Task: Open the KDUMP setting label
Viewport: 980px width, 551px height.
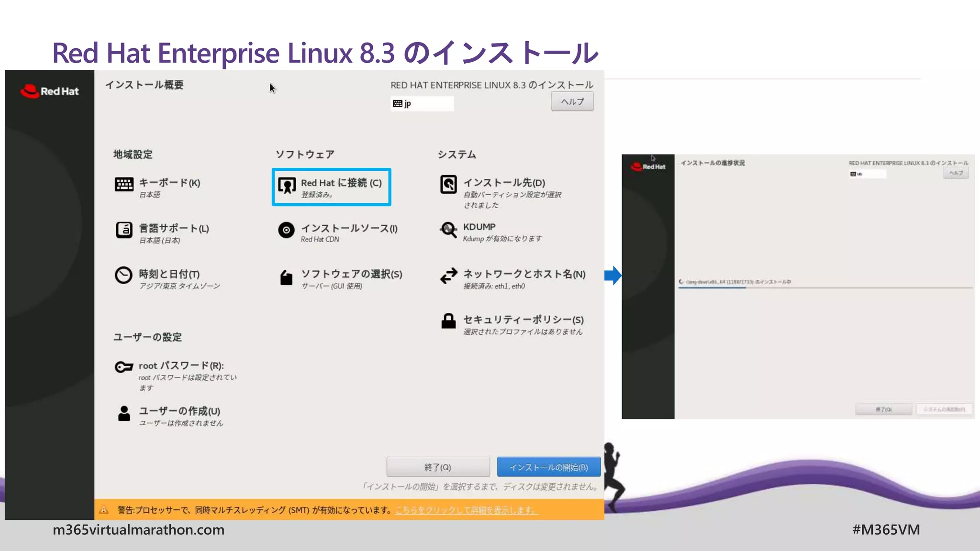Action: click(x=479, y=227)
